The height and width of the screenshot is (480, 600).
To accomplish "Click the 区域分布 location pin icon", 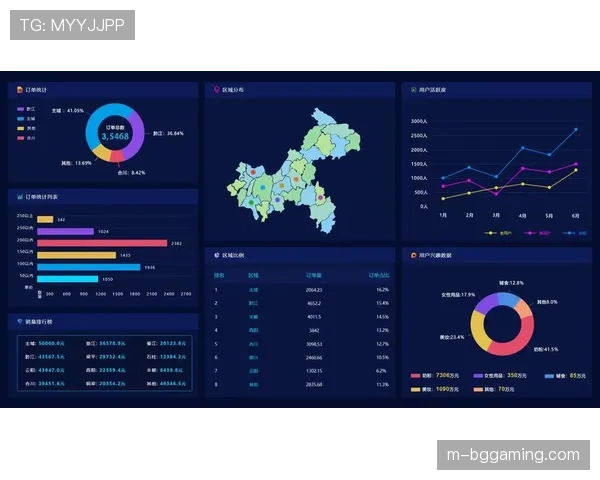I will coord(217,90).
